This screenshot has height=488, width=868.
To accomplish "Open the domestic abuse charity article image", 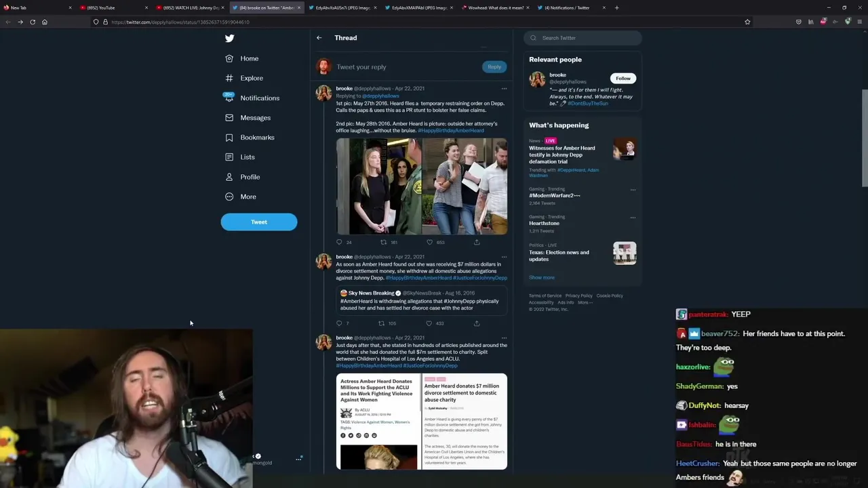I will [465, 422].
